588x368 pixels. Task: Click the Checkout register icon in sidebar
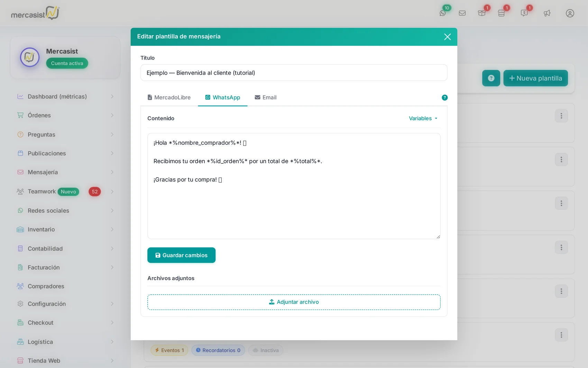20,323
